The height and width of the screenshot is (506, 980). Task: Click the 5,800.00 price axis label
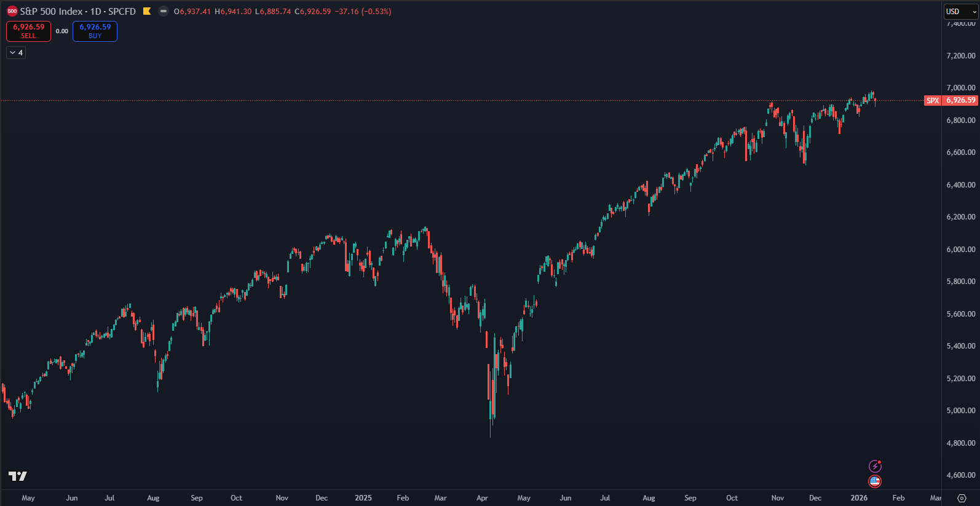pos(961,282)
